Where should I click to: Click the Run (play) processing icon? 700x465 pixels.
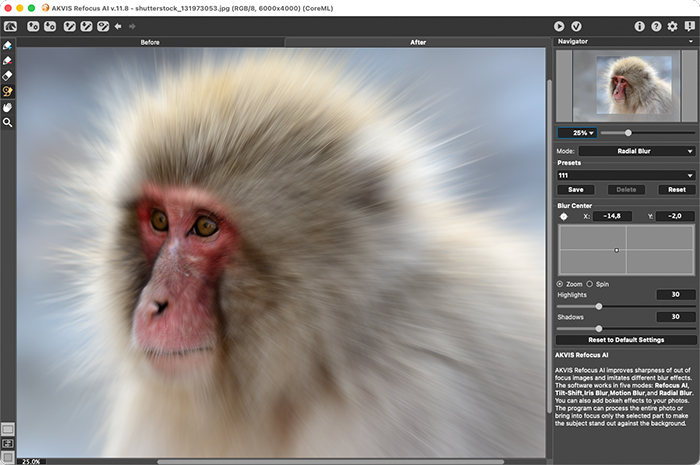[559, 26]
